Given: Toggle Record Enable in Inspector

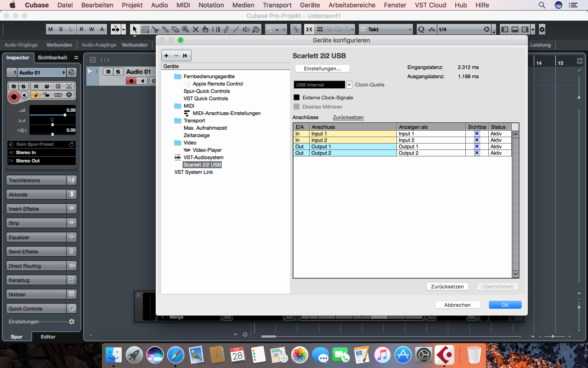Looking at the screenshot, I should 14,97.
